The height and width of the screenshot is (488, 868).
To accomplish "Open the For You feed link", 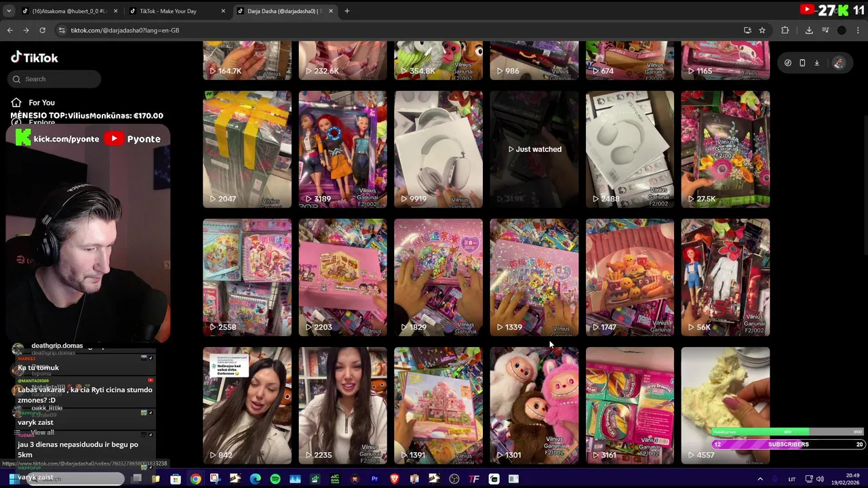I will (41, 102).
